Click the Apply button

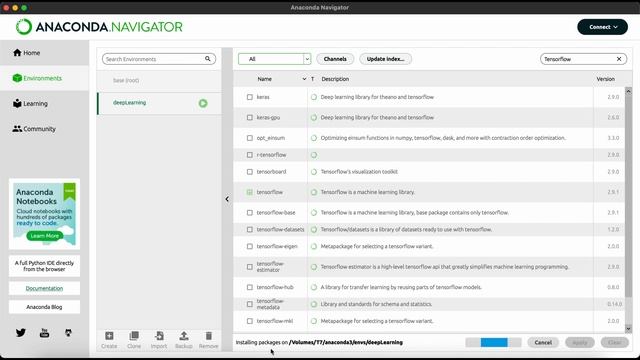(580, 342)
